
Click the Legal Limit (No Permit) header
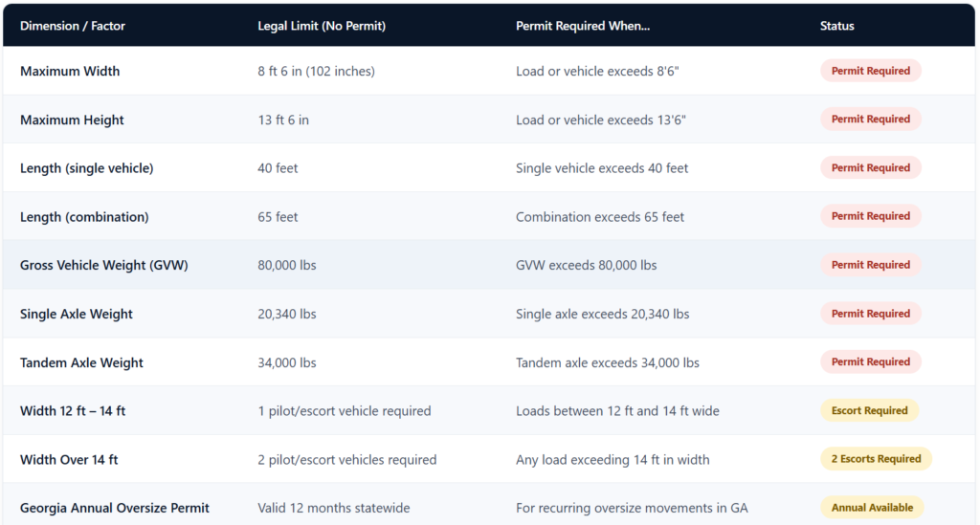point(322,26)
